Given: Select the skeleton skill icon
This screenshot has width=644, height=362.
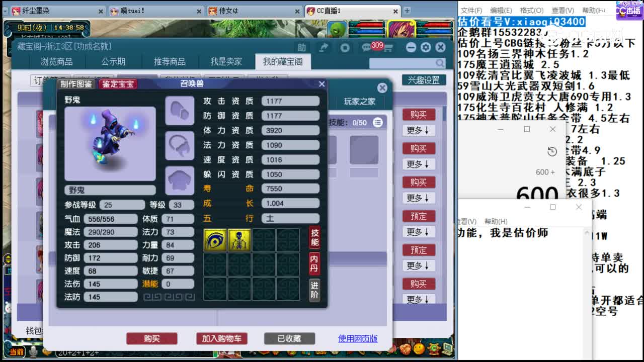Looking at the screenshot, I should tap(239, 240).
